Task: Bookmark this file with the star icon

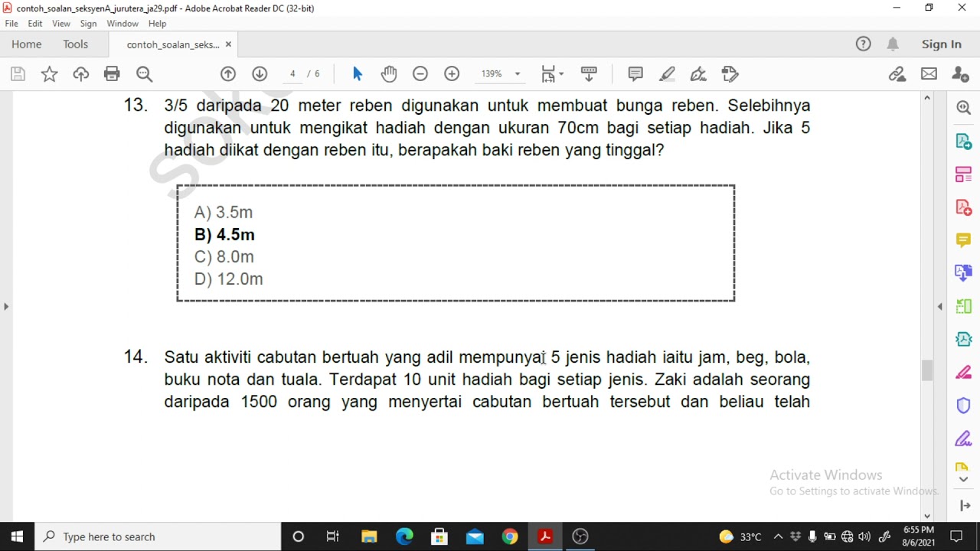Action: 49,74
